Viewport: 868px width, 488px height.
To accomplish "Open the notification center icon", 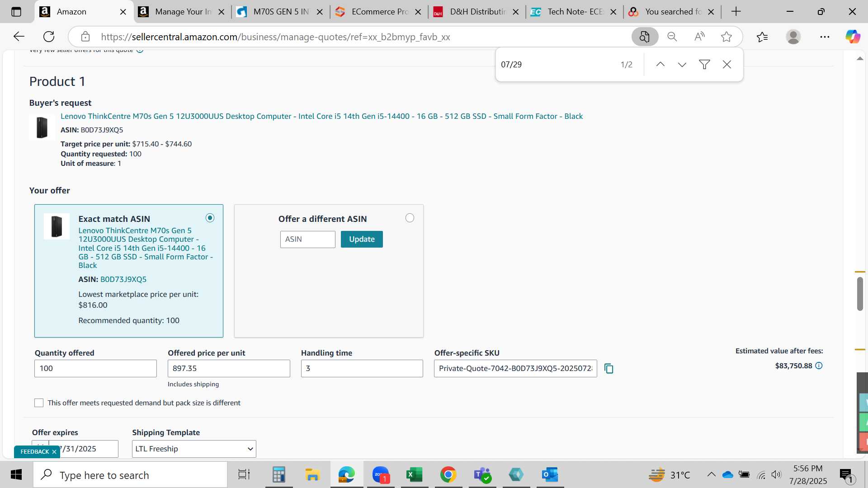I will tap(846, 475).
